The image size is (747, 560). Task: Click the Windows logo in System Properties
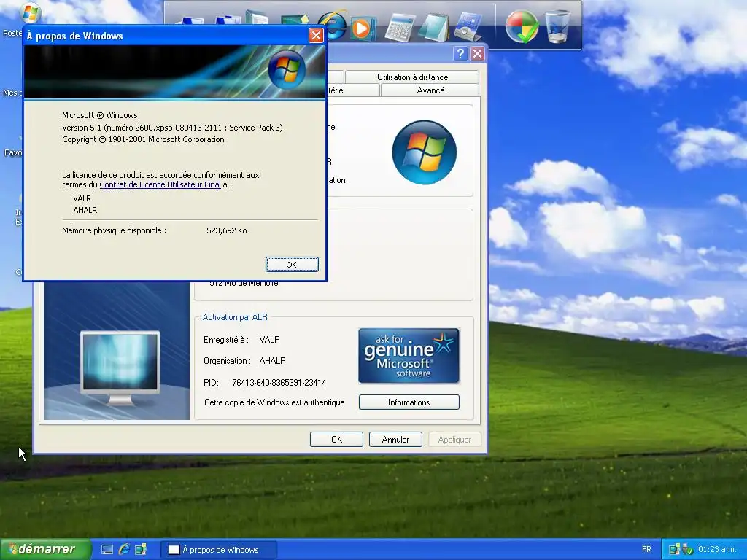coord(424,152)
